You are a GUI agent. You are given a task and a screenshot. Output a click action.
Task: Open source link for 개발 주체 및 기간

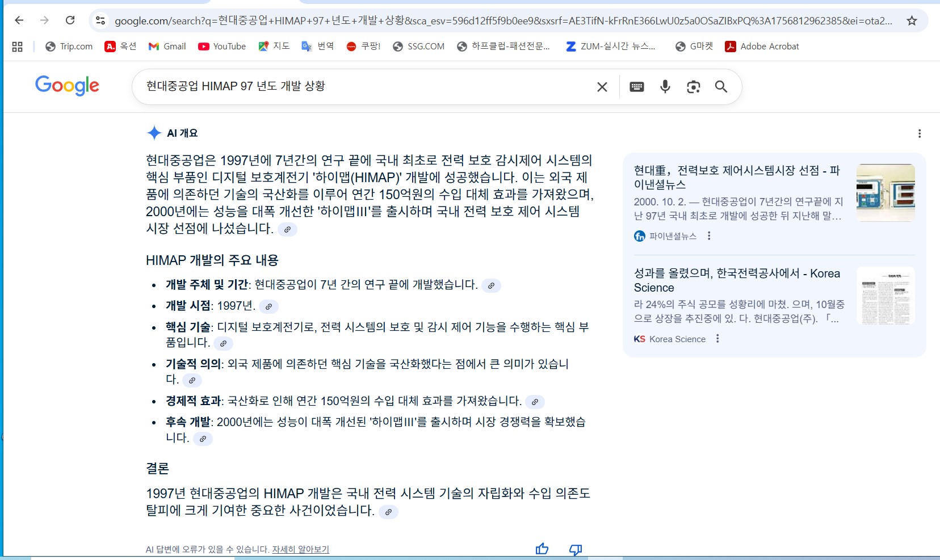coord(492,285)
